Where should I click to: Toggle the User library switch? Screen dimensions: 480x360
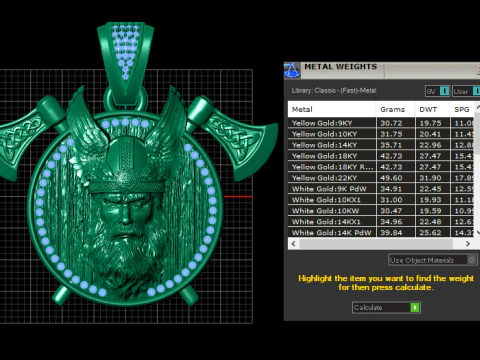(x=466, y=91)
